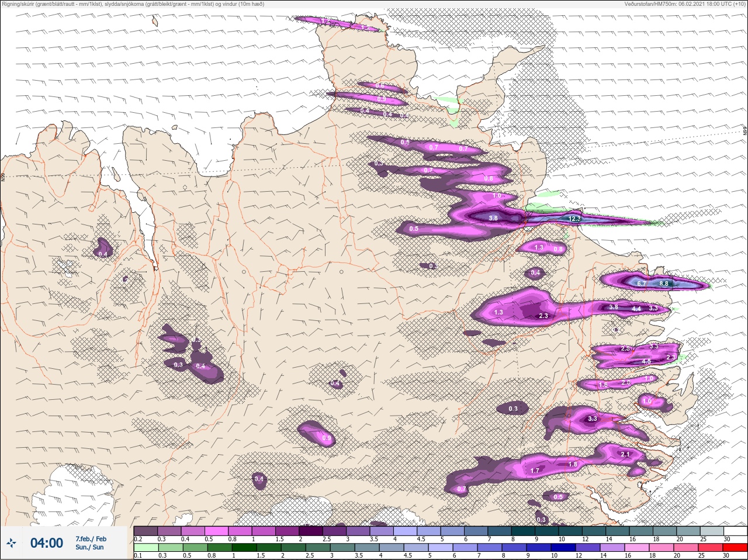
Task: Click the white 30+ swatch in the upper legend row
Action: (736, 531)
